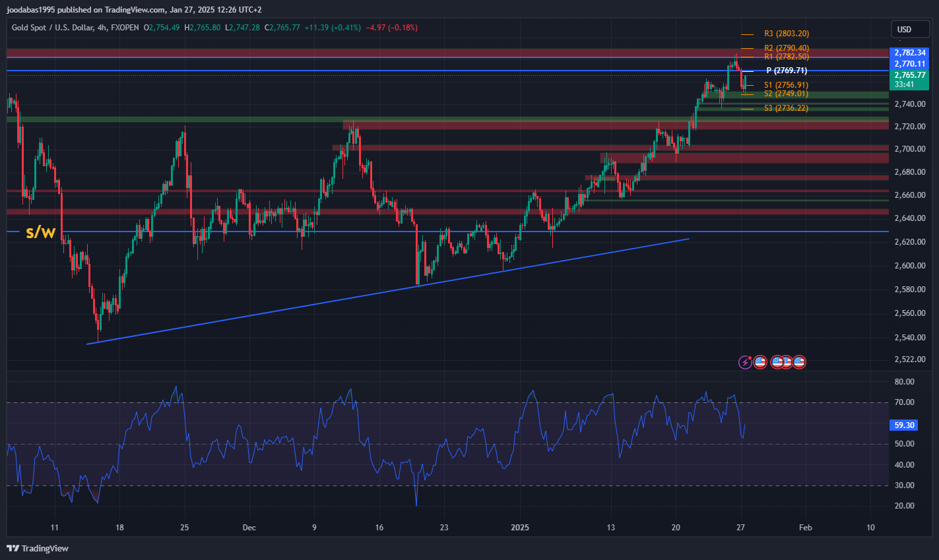Select the S3 (2736.22) support label
This screenshot has width=939, height=560.
tap(785, 108)
